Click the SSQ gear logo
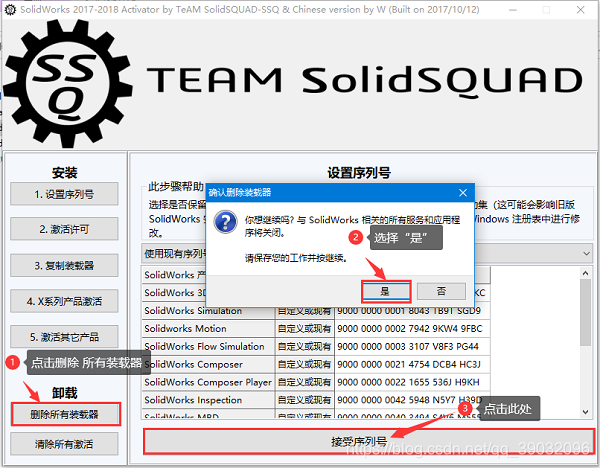The height and width of the screenshot is (468, 600). (68, 84)
